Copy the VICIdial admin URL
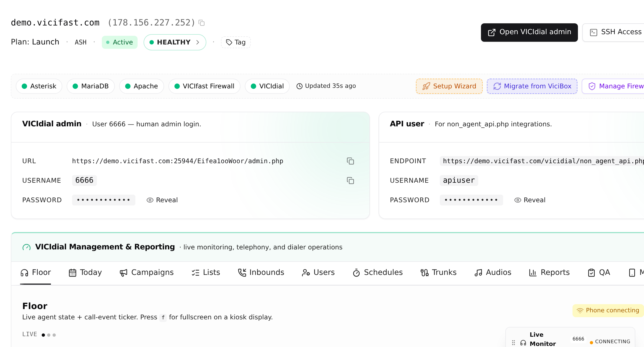 click(350, 161)
